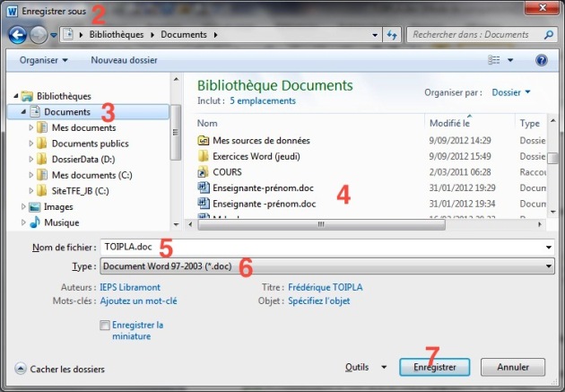Click the Images library icon
565x392 pixels.
click(x=35, y=207)
